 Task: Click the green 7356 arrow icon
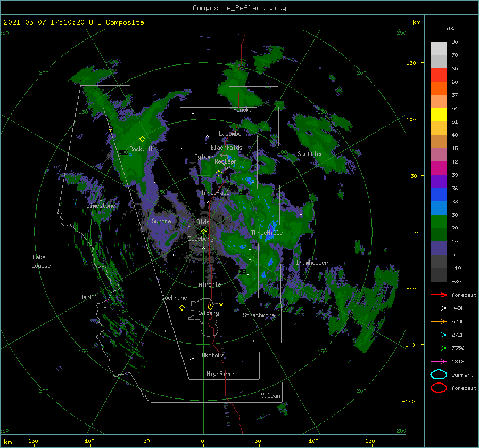pyautogui.click(x=439, y=348)
